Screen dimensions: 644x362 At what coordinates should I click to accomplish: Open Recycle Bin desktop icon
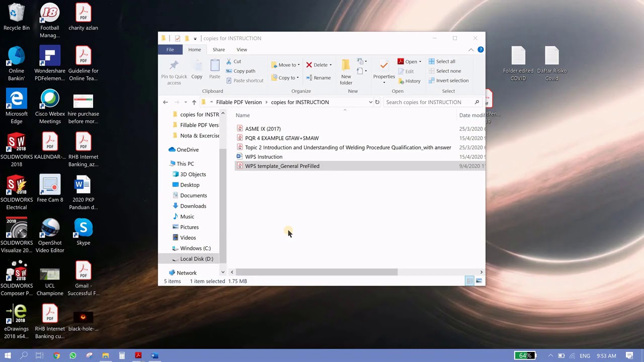coord(16,17)
